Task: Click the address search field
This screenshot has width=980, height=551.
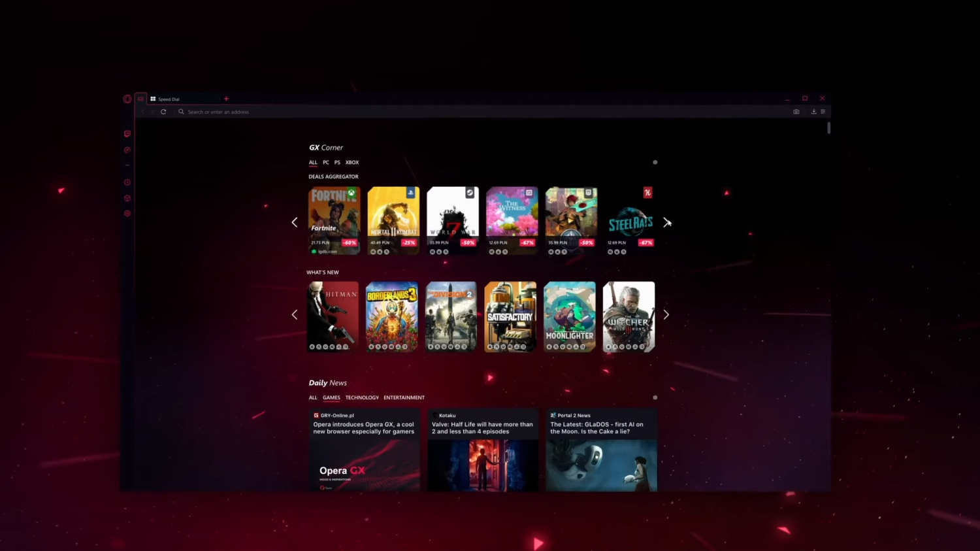Action: (483, 112)
